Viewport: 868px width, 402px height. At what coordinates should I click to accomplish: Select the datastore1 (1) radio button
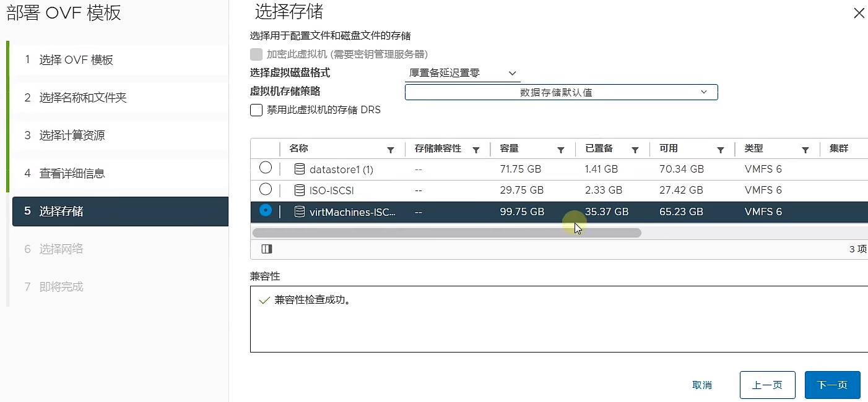click(x=266, y=168)
